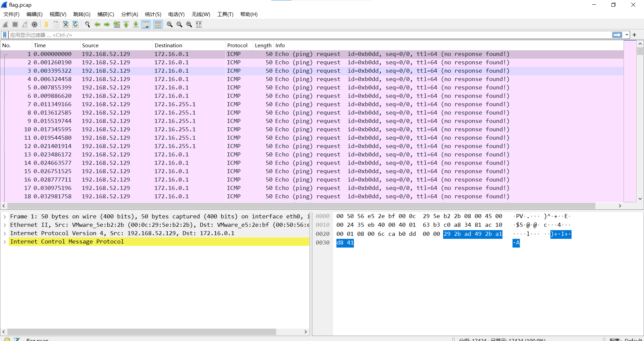
Task: Click the restart capture icon
Action: tap(25, 24)
